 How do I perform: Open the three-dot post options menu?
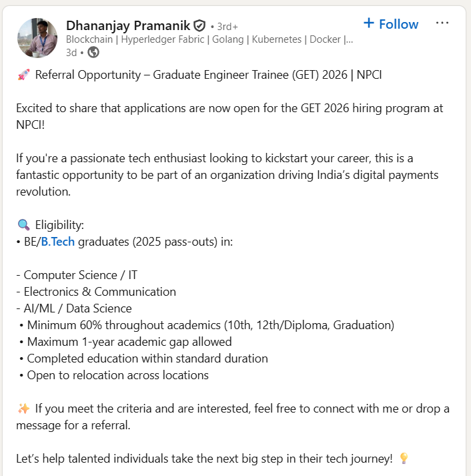coord(442,23)
